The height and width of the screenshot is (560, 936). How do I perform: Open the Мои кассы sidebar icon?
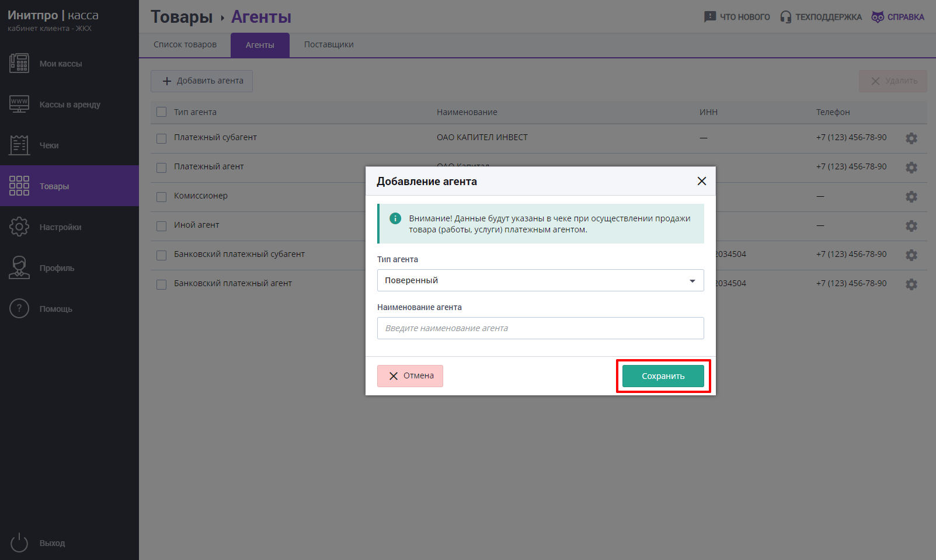(x=19, y=63)
